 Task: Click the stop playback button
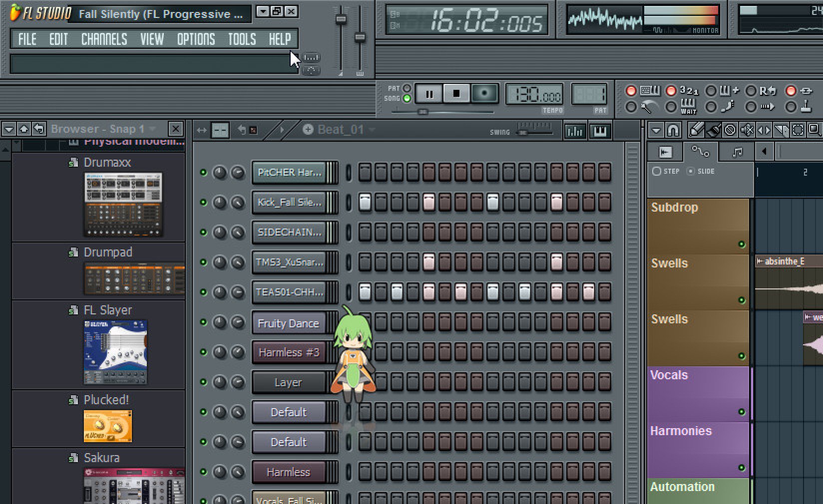click(x=456, y=93)
